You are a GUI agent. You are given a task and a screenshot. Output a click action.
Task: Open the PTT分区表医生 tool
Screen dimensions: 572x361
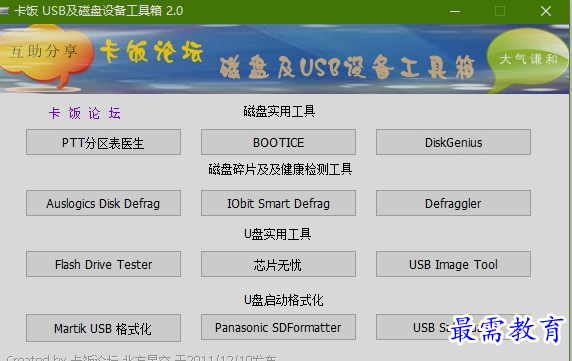tap(103, 142)
